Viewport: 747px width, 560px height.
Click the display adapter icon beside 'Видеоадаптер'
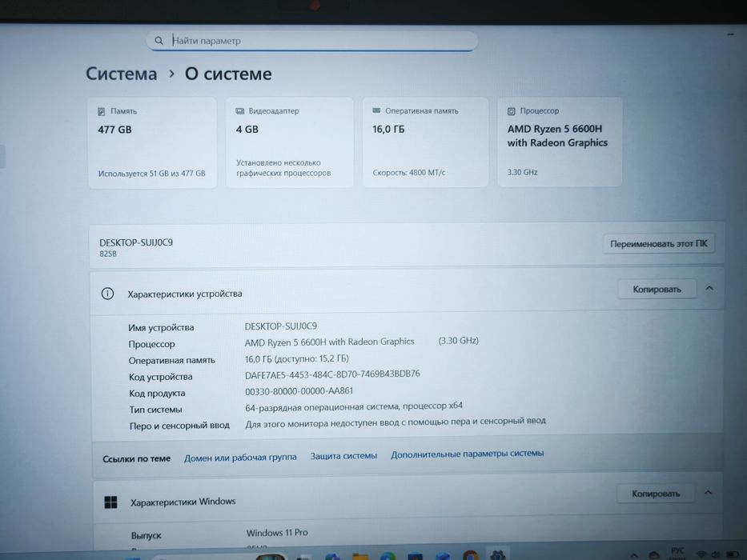coord(239,111)
